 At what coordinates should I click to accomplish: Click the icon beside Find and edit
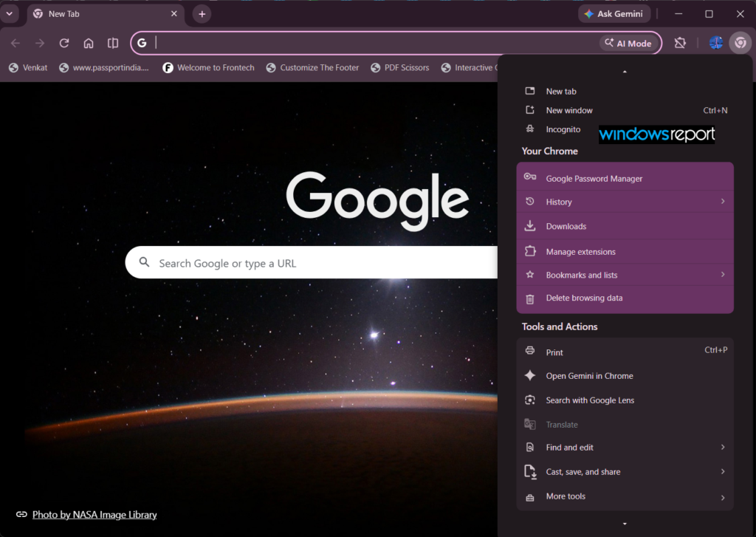click(x=530, y=448)
